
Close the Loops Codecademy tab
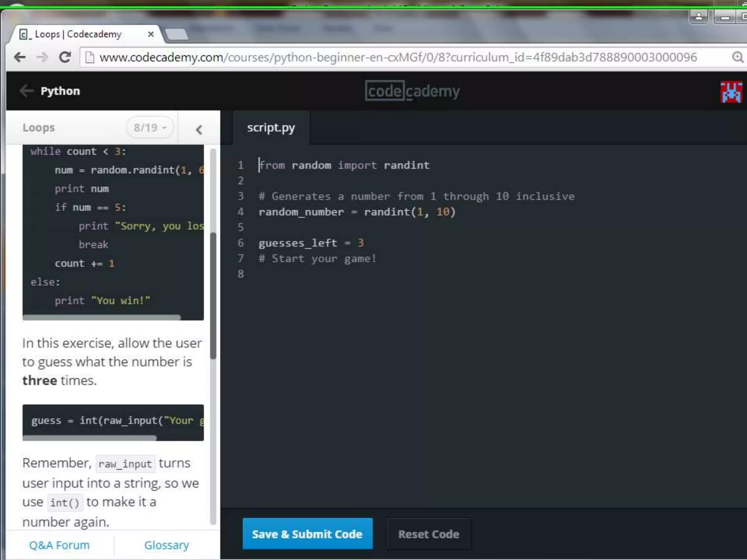pyautogui.click(x=151, y=34)
